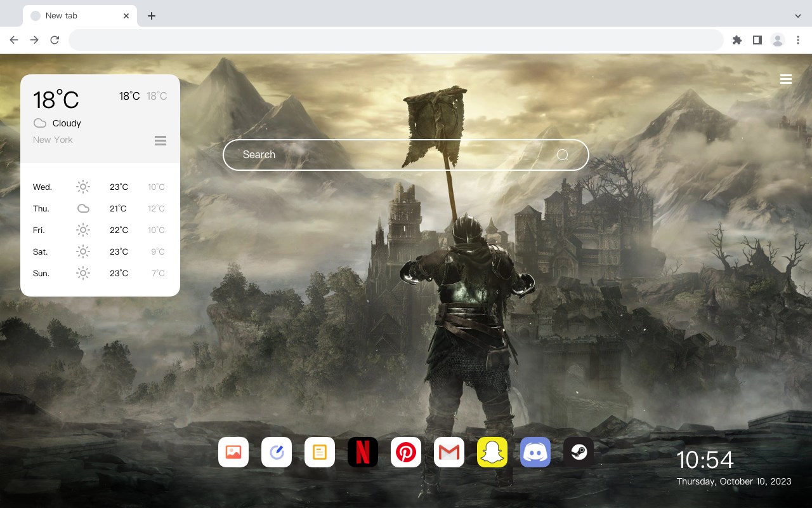Click the cloud icon in Thu. row
The height and width of the screenshot is (508, 812).
coord(83,208)
